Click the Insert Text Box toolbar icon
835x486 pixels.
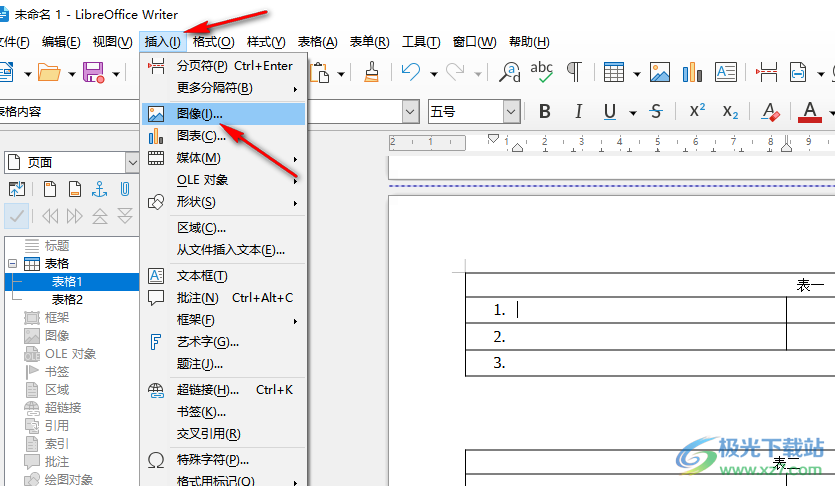tap(726, 72)
